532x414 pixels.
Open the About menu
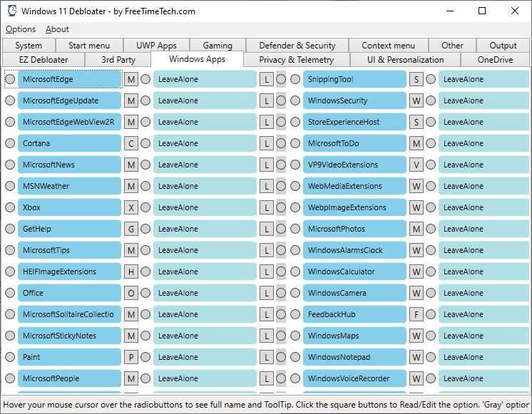click(x=57, y=29)
